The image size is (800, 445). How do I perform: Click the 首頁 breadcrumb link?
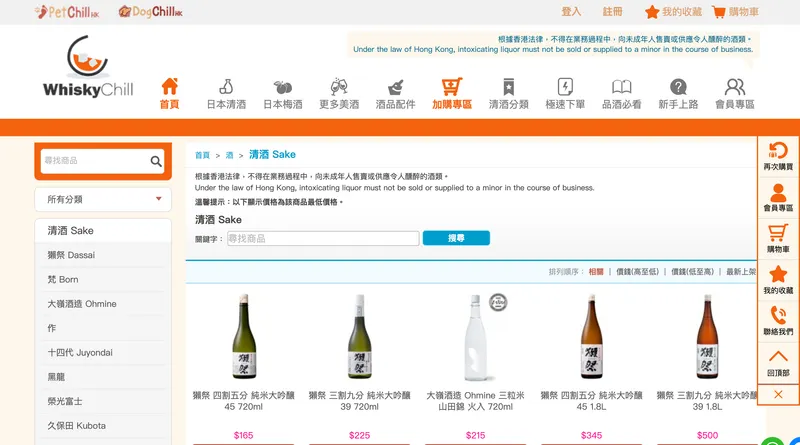[202, 155]
